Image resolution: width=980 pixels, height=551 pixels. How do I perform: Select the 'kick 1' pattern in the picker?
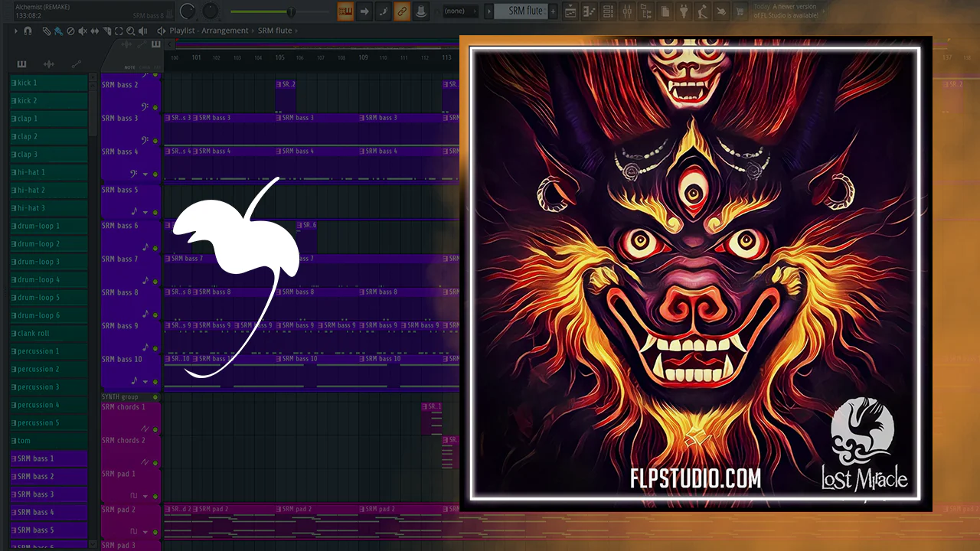[x=49, y=83]
